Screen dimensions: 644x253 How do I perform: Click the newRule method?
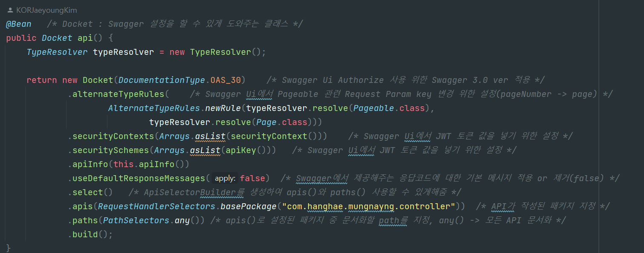point(223,108)
